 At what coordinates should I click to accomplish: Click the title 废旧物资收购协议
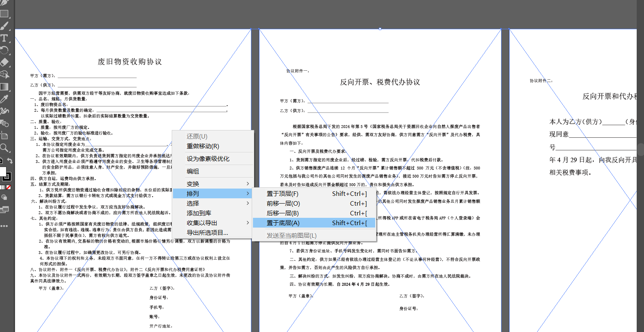click(130, 62)
